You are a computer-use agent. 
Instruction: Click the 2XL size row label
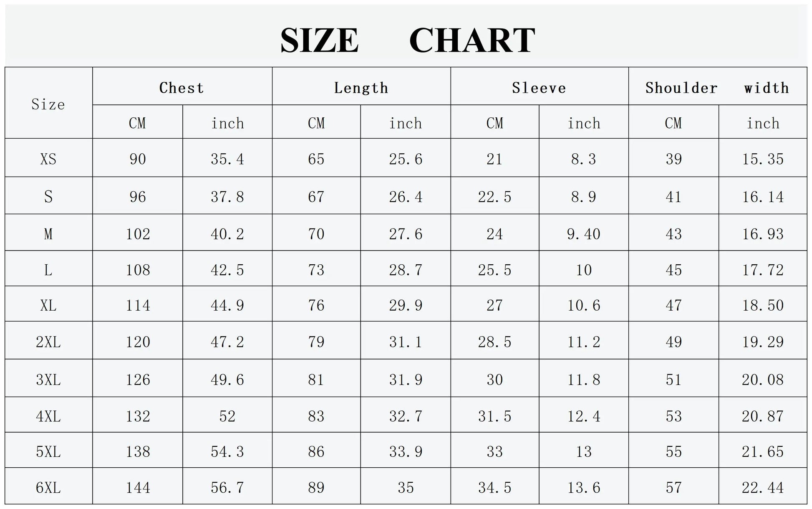(x=48, y=342)
